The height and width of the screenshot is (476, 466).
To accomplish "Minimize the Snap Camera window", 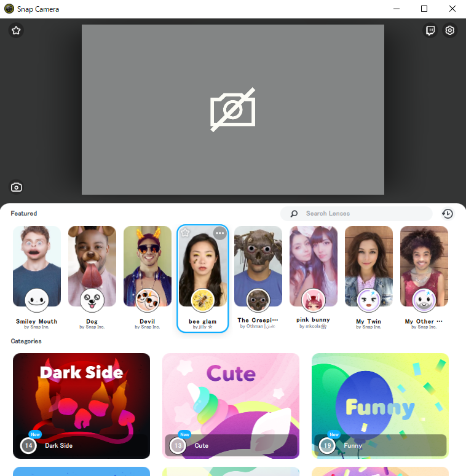I will click(x=397, y=9).
